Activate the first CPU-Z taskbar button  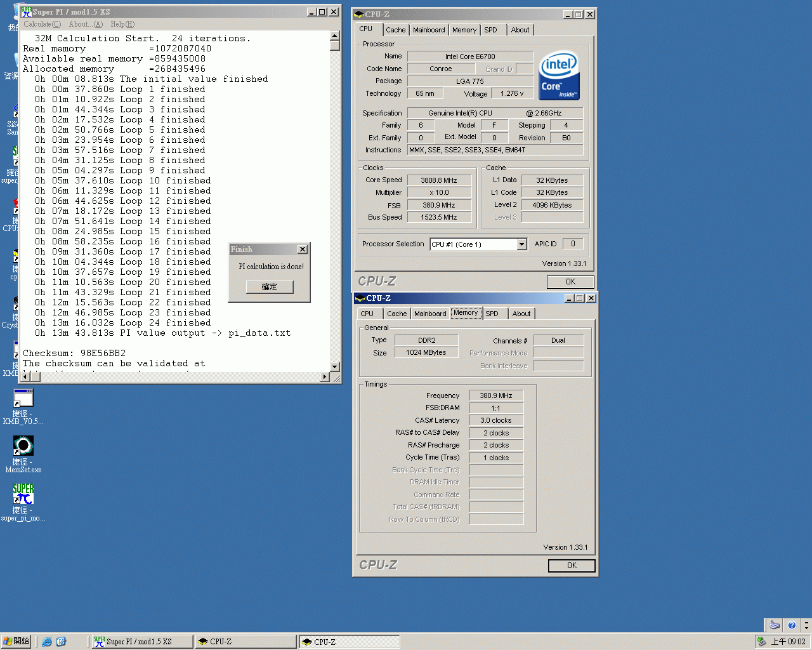click(246, 642)
